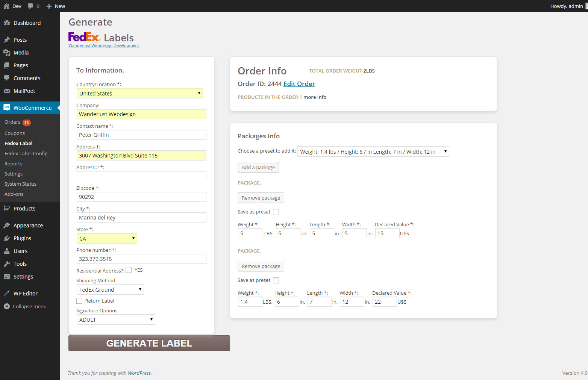Focus the Contact name field
The height and width of the screenshot is (380, 588).
(x=141, y=135)
